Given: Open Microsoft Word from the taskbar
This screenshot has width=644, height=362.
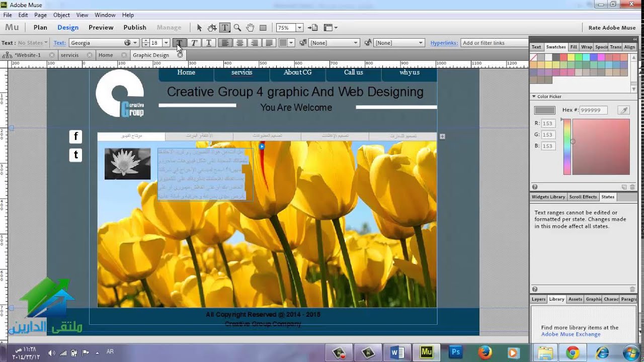Looking at the screenshot, I should coord(397,352).
